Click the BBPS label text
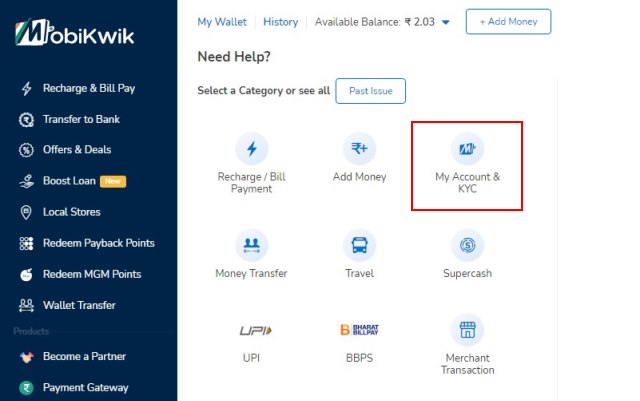 359,358
